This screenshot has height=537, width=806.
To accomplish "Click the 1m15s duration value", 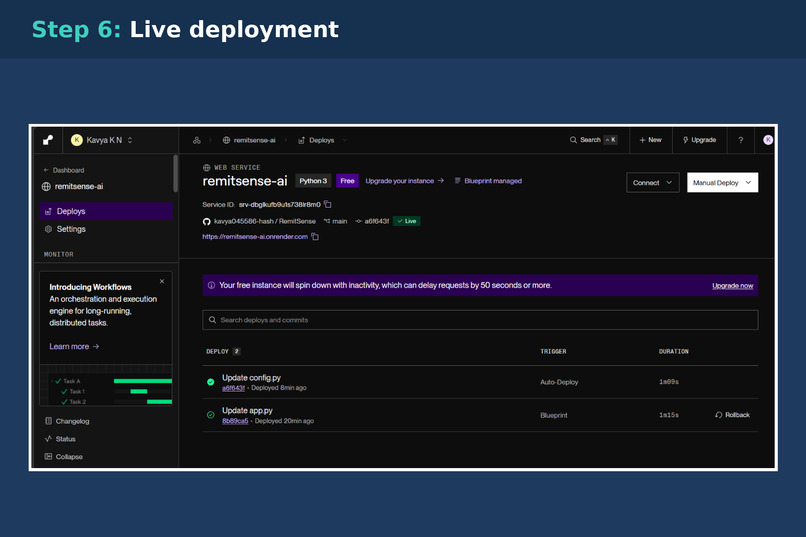I will click(x=669, y=415).
